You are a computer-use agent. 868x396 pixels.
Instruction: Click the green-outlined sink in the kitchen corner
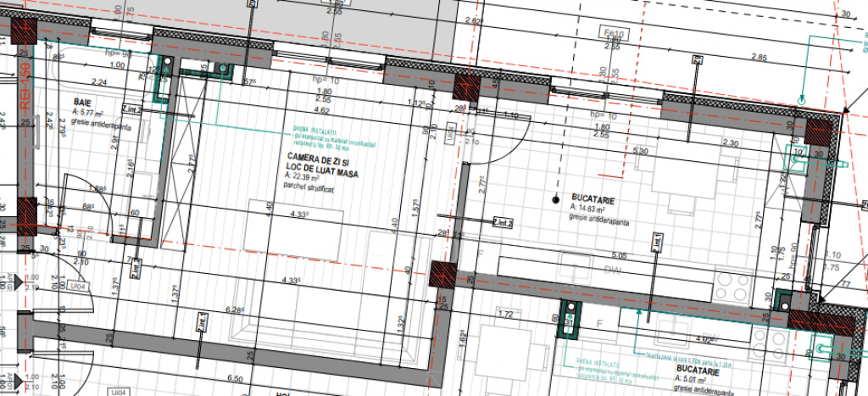click(798, 156)
